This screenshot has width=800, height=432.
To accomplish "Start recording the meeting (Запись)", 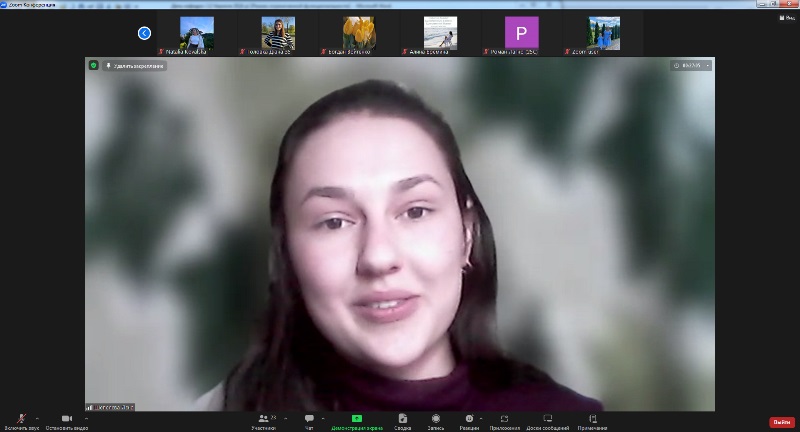I will pos(436,422).
